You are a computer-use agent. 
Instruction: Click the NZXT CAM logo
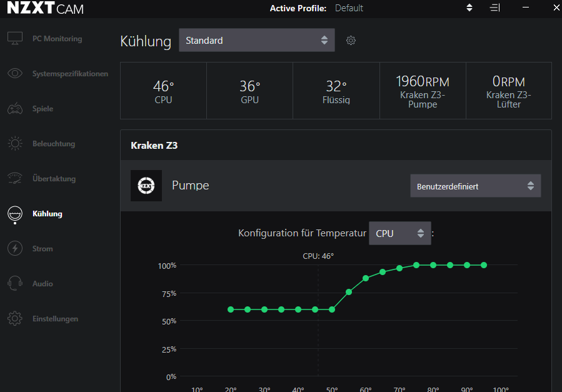(46, 8)
